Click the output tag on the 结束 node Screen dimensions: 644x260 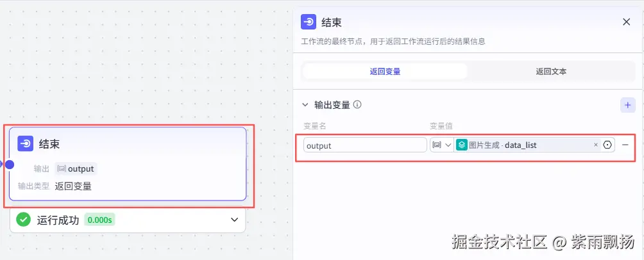[x=76, y=169]
